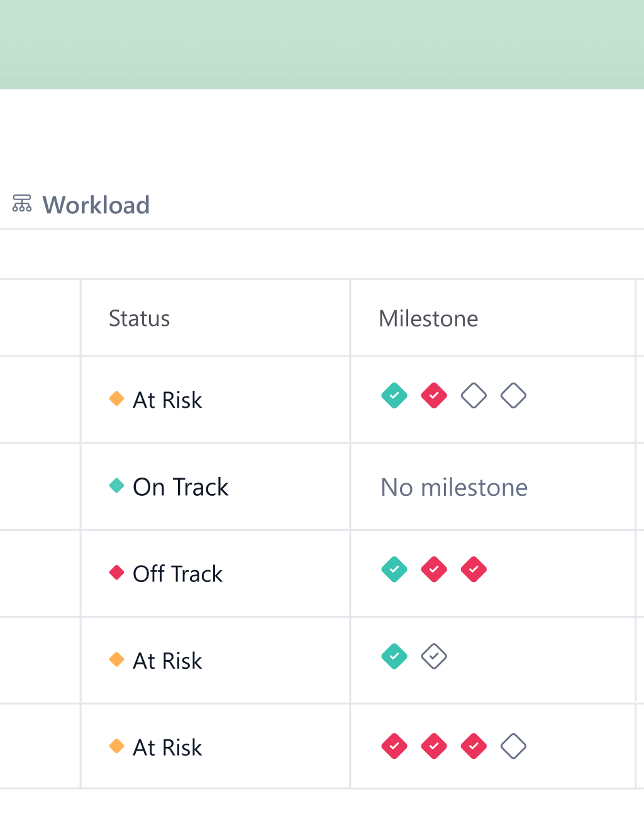644x818 pixels.
Task: Click the Off Track status
Action: pos(165,574)
